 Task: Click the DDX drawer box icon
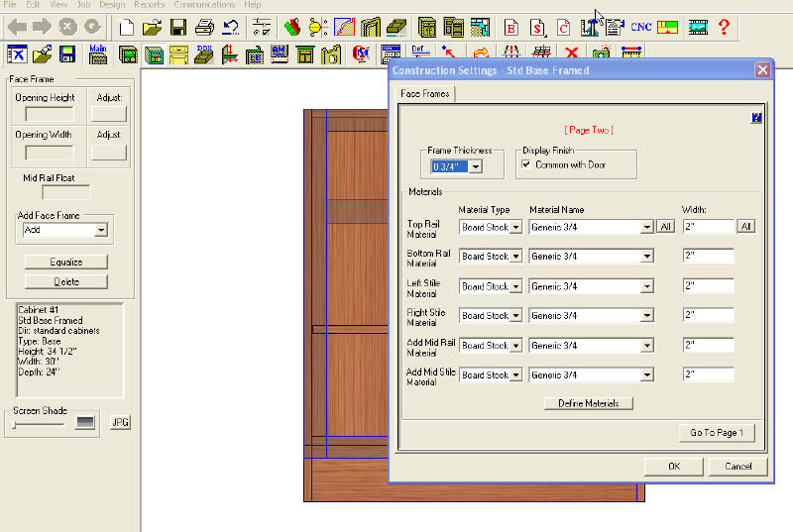click(204, 54)
